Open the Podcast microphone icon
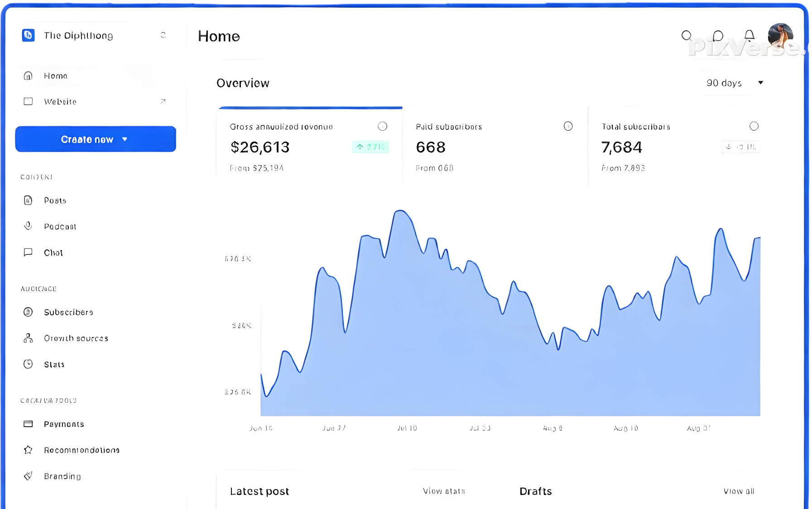This screenshot has height=509, width=812. [x=28, y=226]
